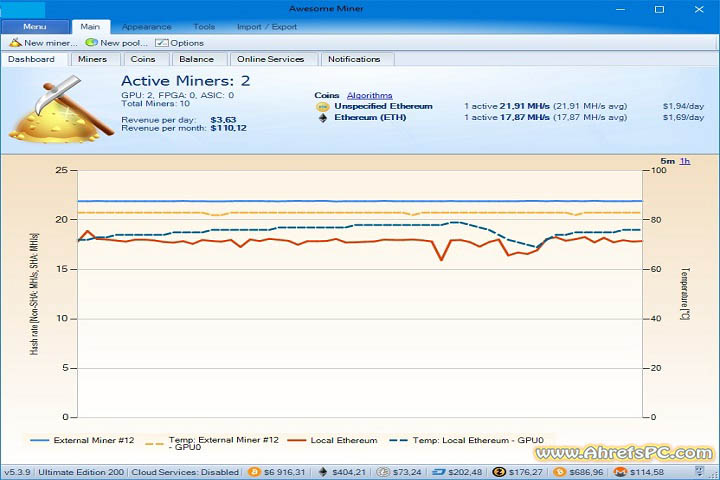Image resolution: width=720 pixels, height=480 pixels.
Task: Switch to the Main ribbon tab
Action: pyautogui.click(x=90, y=27)
